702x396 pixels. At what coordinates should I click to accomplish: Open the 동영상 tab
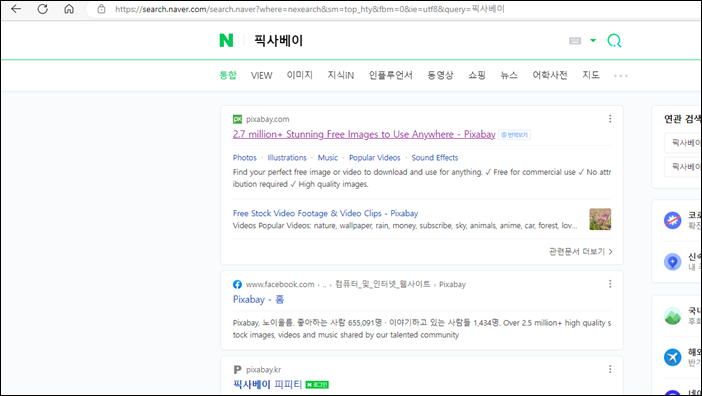(440, 75)
